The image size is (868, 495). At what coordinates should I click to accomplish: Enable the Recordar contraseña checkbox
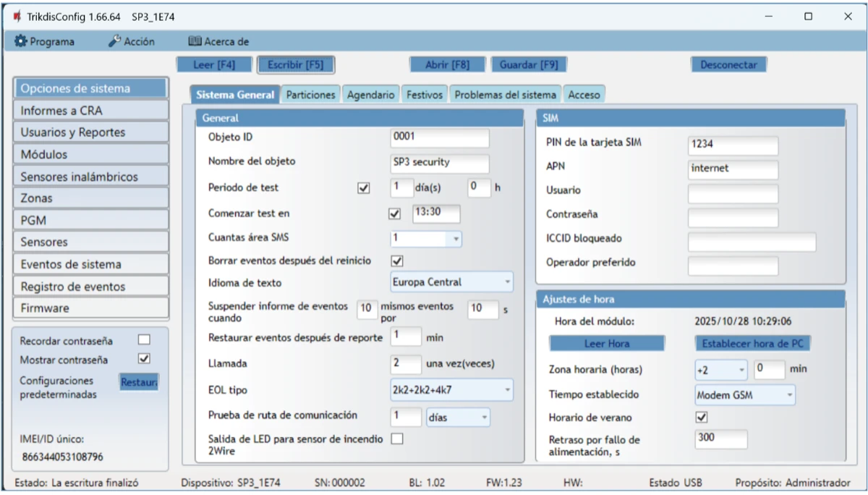[144, 339]
